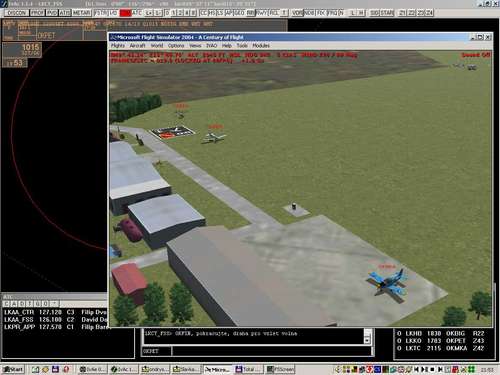Image resolution: width=500 pixels, height=375 pixels.
Task: Click the DISCON toolbar button
Action: (16, 13)
